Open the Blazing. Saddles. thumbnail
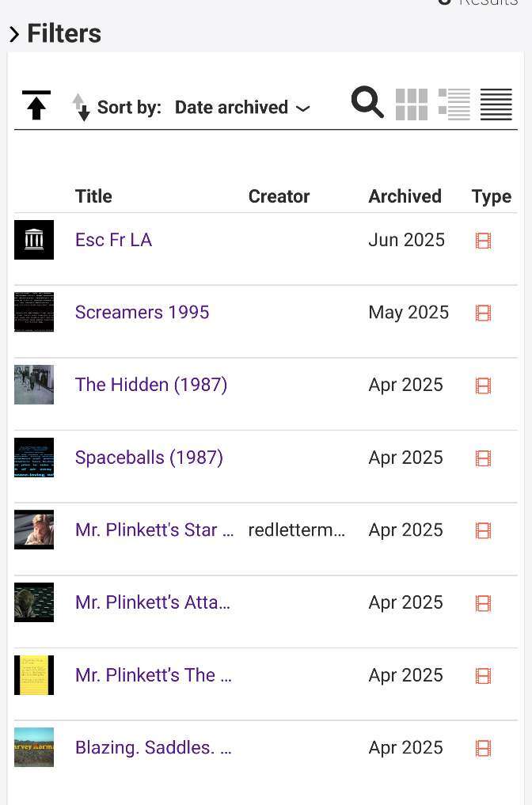The image size is (532, 805). coord(34,747)
